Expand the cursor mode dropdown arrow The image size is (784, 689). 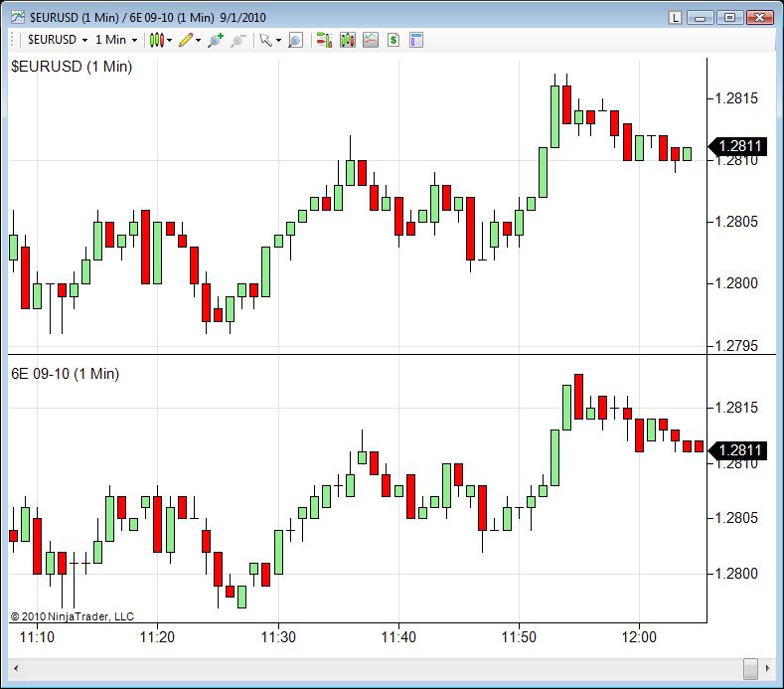(x=278, y=40)
